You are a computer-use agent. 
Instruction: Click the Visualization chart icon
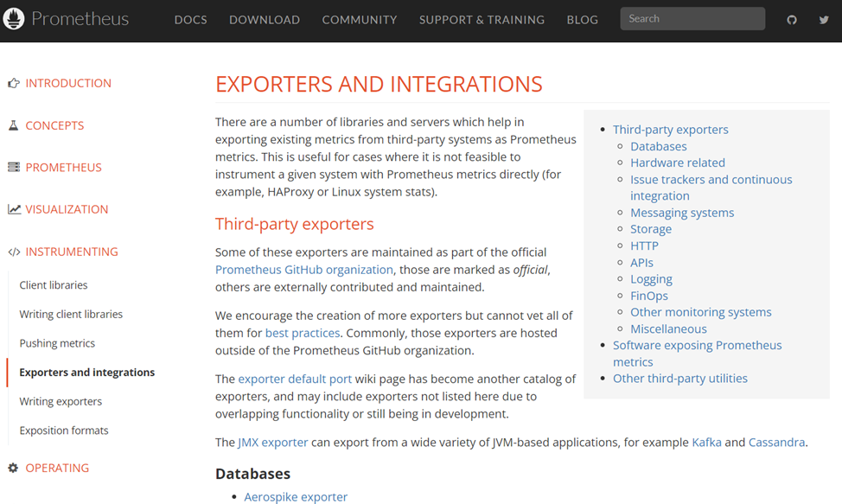(14, 209)
